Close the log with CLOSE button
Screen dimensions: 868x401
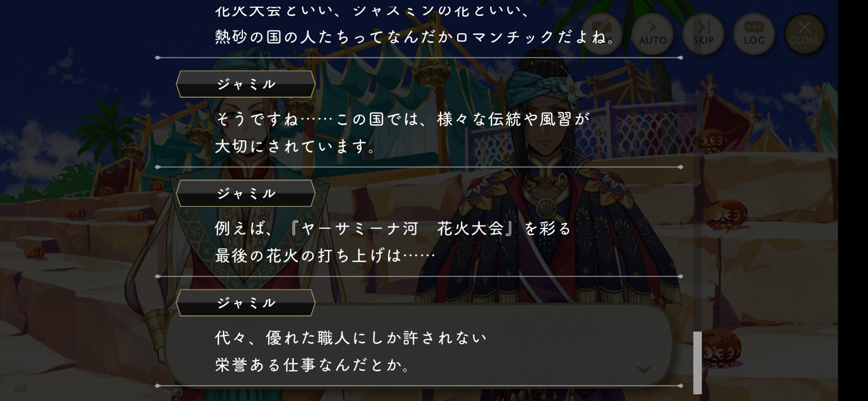(x=804, y=34)
